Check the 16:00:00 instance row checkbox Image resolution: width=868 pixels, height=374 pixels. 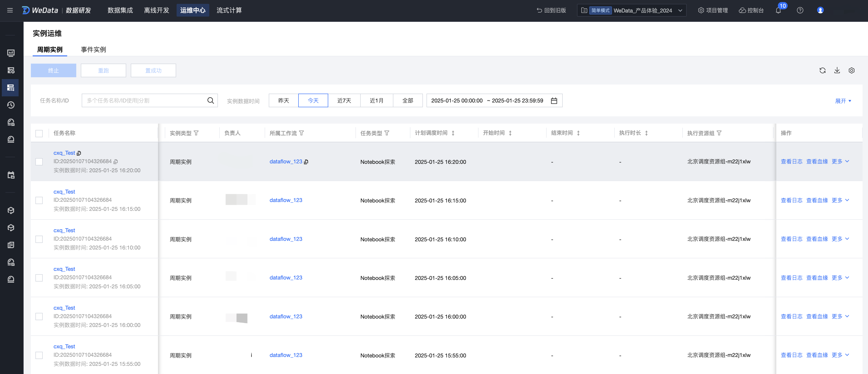coord(39,316)
